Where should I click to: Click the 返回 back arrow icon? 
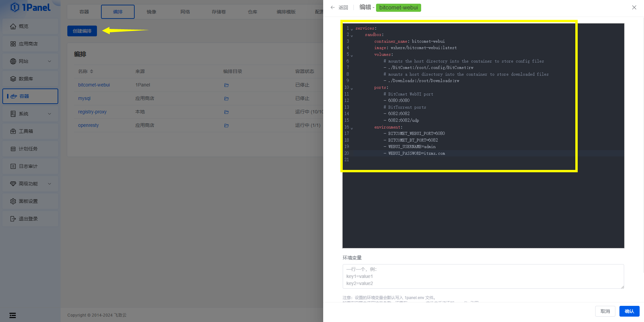(x=333, y=7)
